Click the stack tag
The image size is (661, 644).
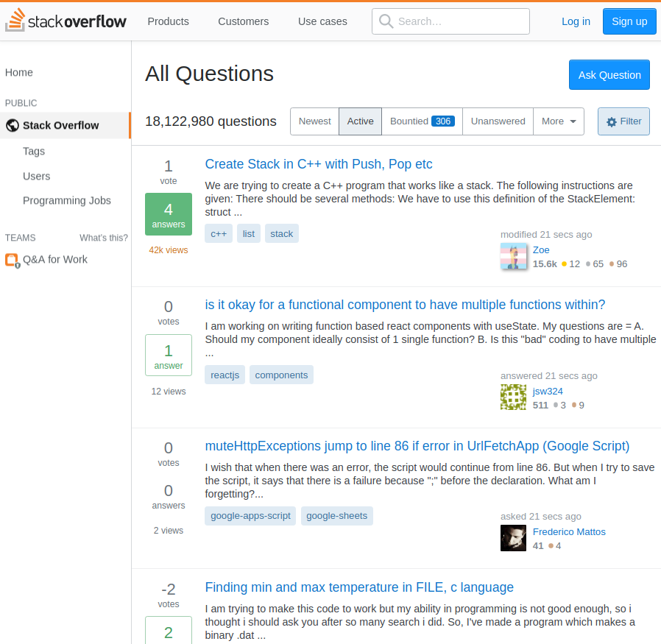tap(282, 233)
